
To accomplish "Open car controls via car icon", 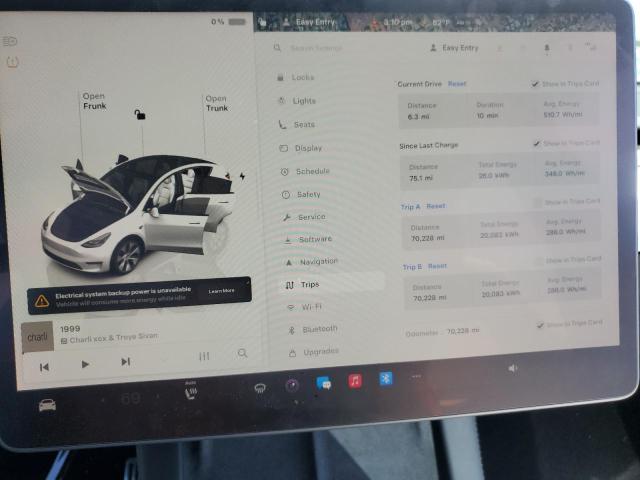I will pos(47,405).
